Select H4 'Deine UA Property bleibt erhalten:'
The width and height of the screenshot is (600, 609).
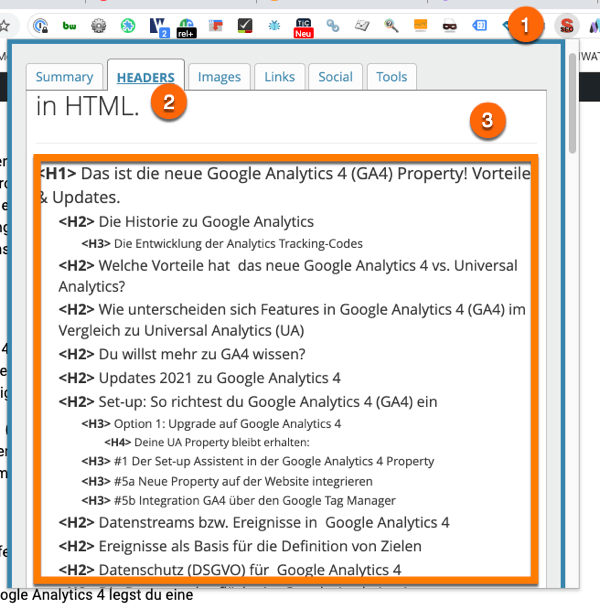tap(207, 442)
